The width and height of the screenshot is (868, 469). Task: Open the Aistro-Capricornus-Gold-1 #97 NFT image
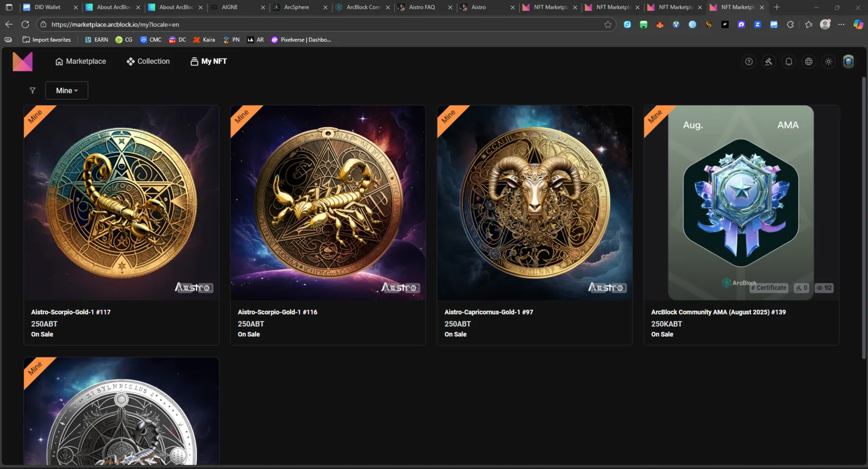click(x=535, y=203)
